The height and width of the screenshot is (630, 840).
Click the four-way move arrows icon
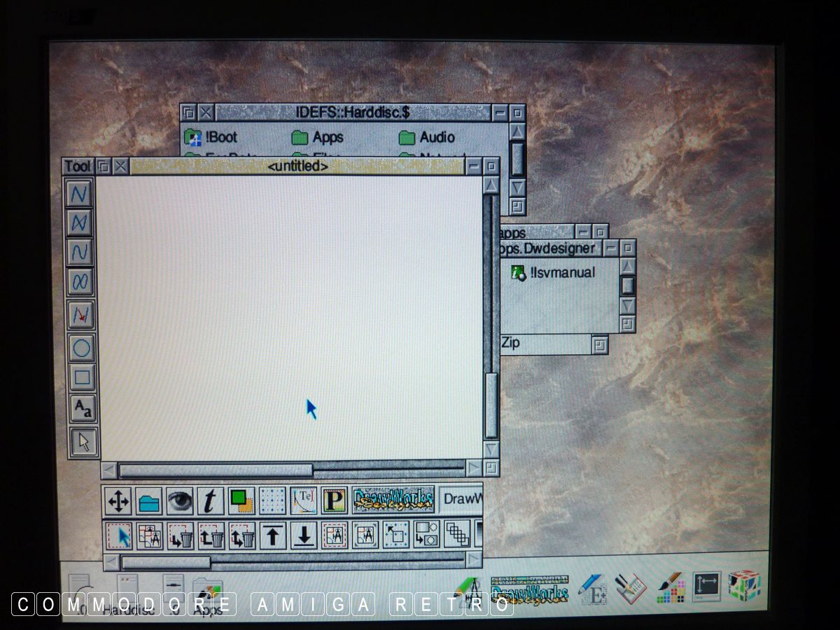coord(118,501)
